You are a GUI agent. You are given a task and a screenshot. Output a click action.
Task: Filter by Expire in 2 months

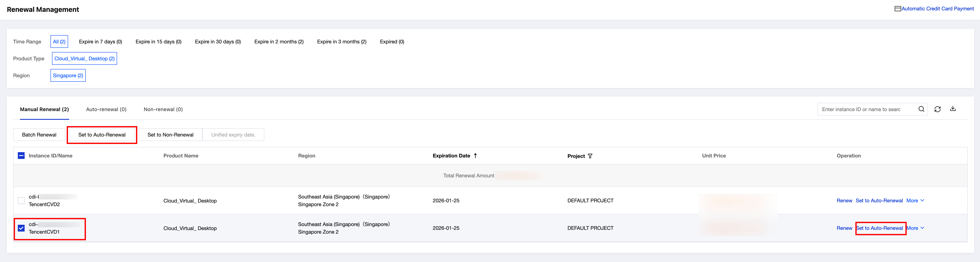[279, 42]
